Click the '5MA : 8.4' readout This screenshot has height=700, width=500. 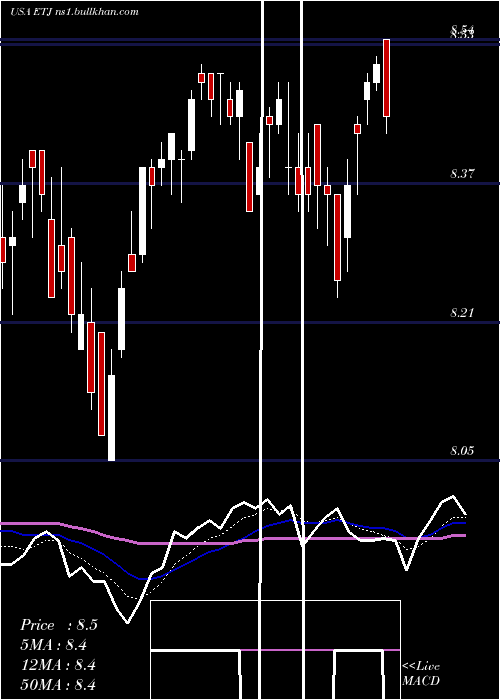click(x=54, y=645)
